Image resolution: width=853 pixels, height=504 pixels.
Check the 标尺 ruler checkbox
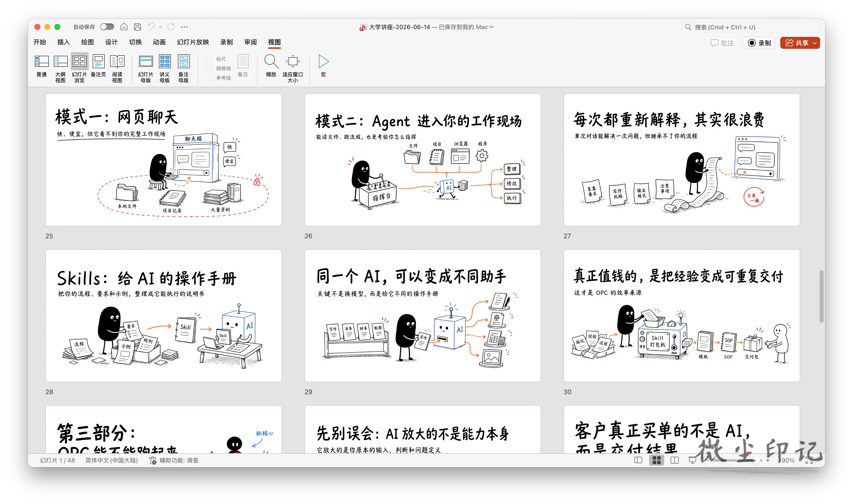click(210, 59)
